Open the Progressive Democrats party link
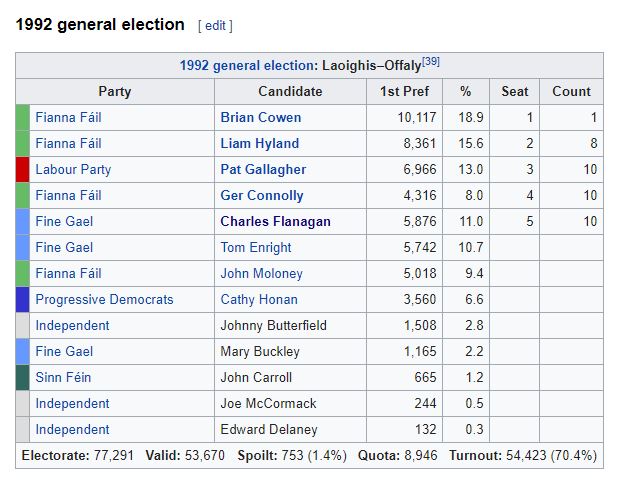The height and width of the screenshot is (481, 618). point(104,300)
